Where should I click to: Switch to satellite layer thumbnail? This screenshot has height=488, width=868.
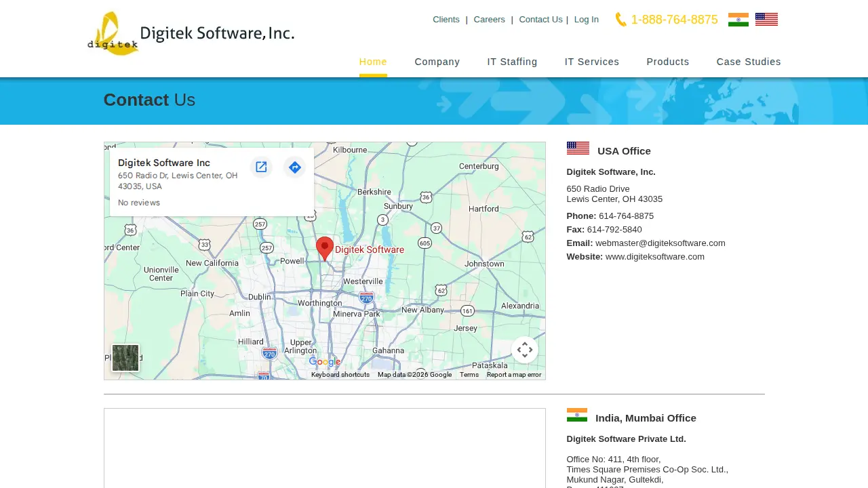(x=125, y=358)
